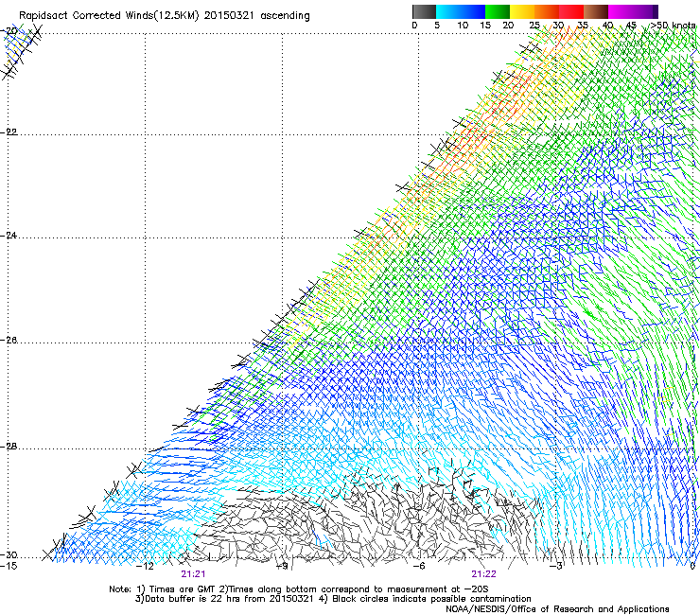Click the cyan-to-blue 5-15 knots swatch
Viewport: 700px width, 615px height.
coord(461,11)
